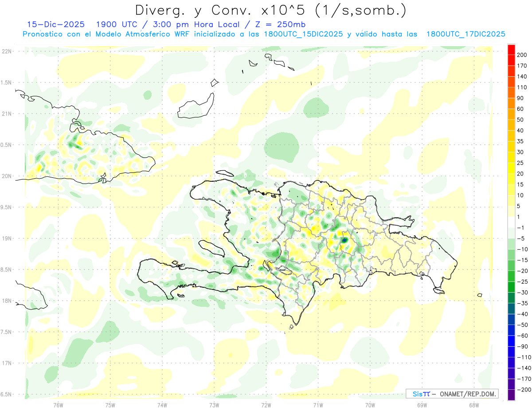The image size is (532, 411).
Task: Click the 73W longitude label
Action: coord(214,405)
